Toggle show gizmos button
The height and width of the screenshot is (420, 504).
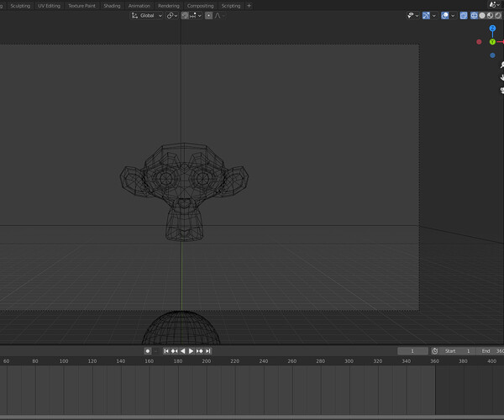coord(426,15)
